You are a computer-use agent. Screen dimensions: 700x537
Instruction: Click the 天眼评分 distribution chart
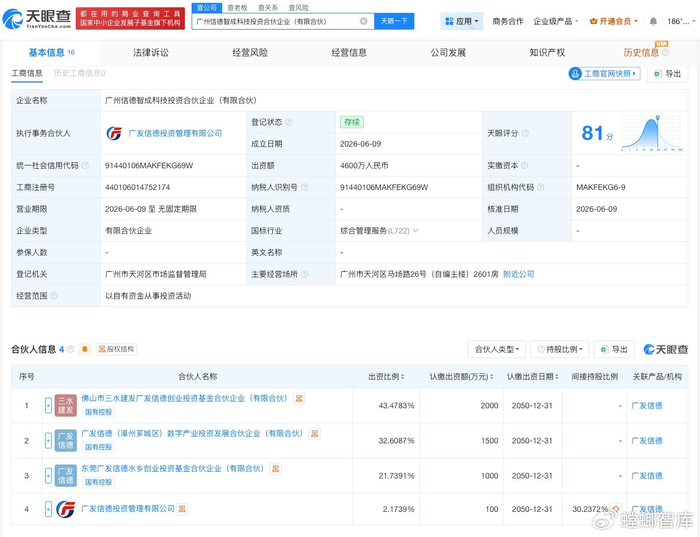tap(651, 133)
